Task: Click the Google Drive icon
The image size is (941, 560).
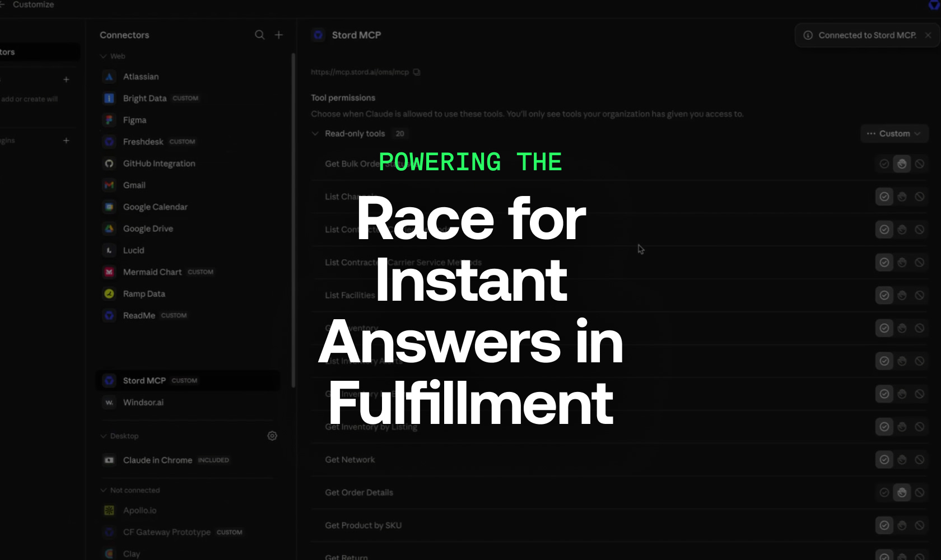Action: pos(109,228)
